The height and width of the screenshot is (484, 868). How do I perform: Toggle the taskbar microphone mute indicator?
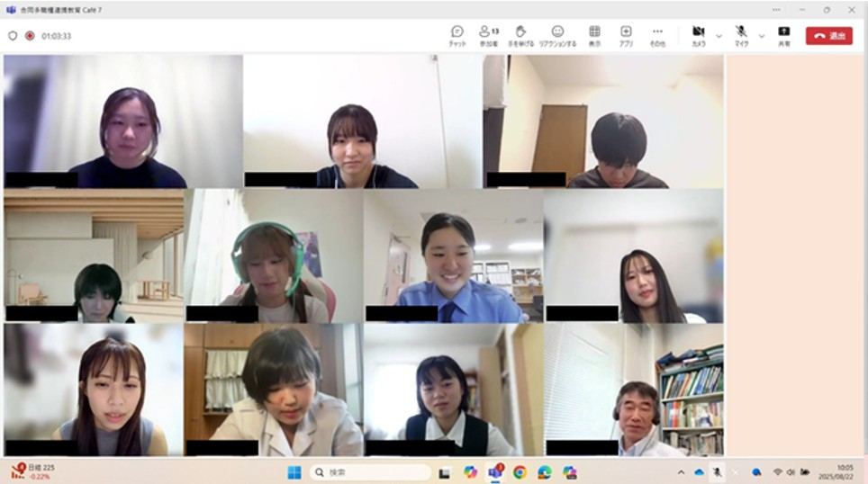pos(717,472)
